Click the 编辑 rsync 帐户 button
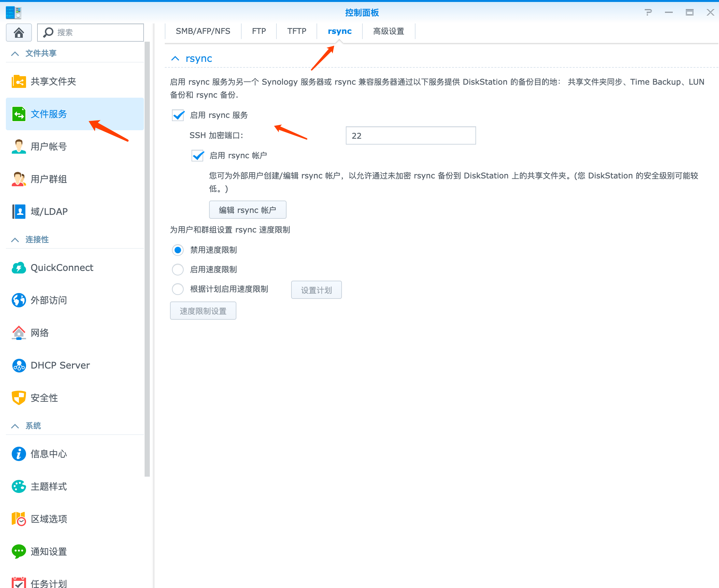The image size is (719, 588). tap(247, 210)
